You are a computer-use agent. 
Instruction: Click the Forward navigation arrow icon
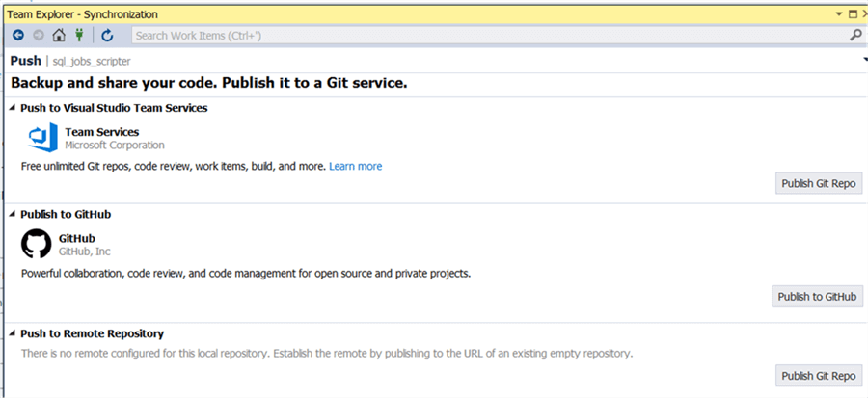point(39,36)
